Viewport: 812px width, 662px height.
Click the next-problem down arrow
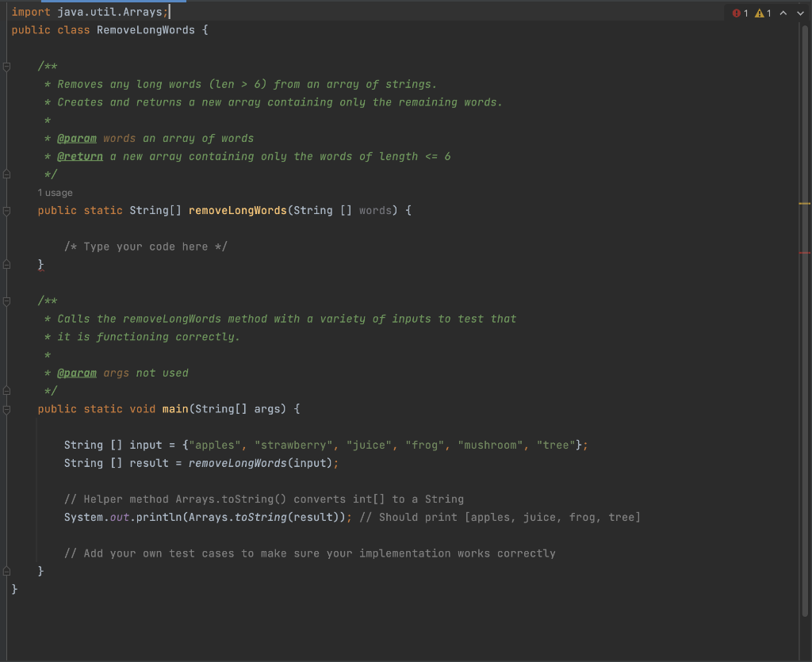[800, 13]
